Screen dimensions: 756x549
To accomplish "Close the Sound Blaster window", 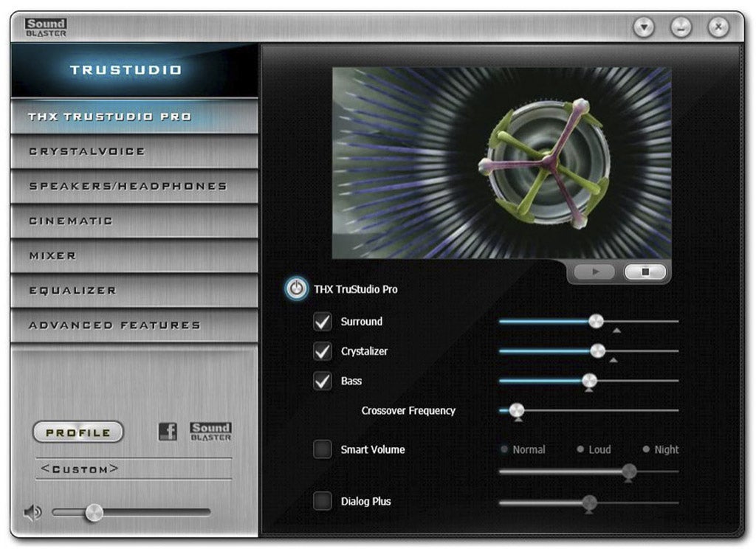I will click(718, 27).
